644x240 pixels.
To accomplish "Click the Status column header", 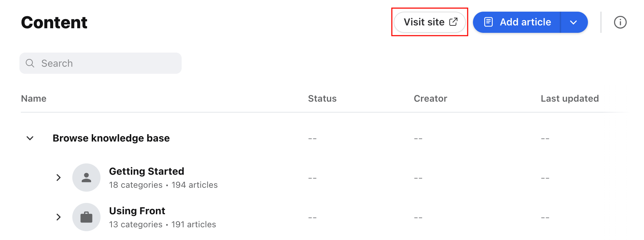I will click(322, 98).
